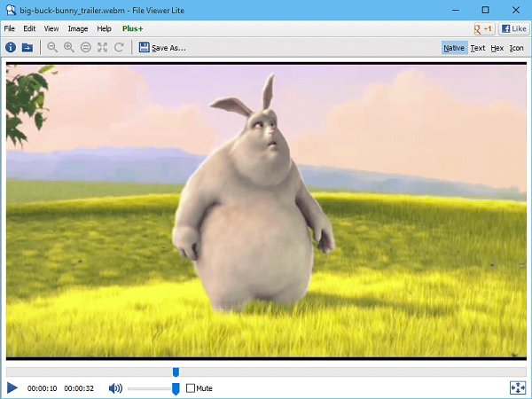Click the Google +1 button

coord(483,29)
